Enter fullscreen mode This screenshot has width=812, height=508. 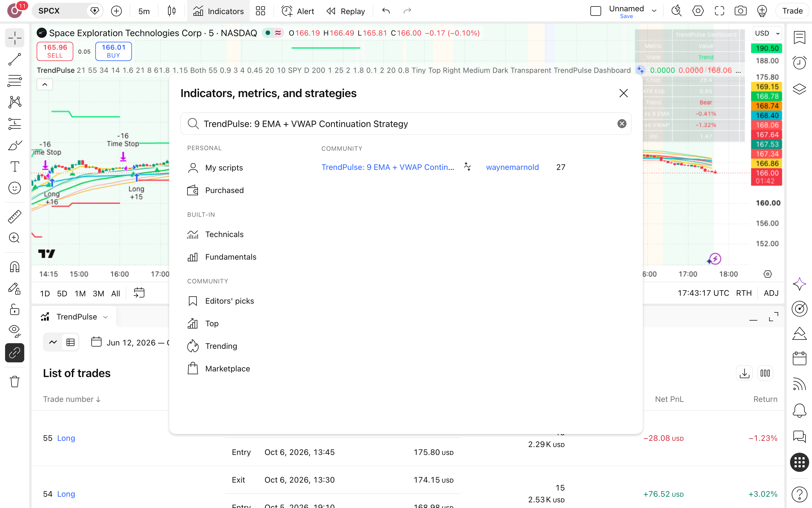pos(719,11)
